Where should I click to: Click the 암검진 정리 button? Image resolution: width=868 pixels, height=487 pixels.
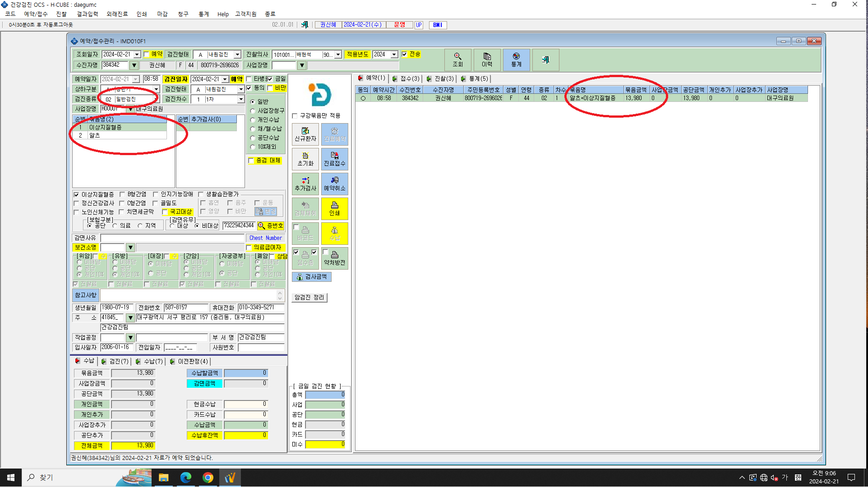tap(309, 298)
